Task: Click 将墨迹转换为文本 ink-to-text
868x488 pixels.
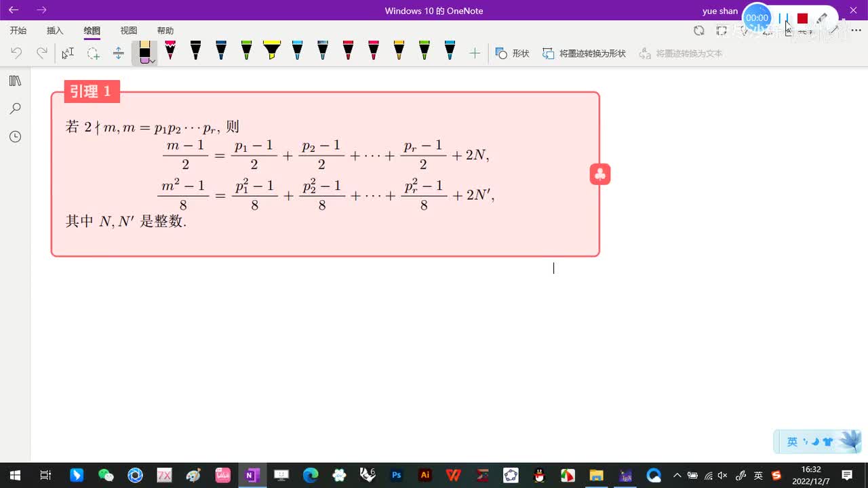Action: point(681,53)
